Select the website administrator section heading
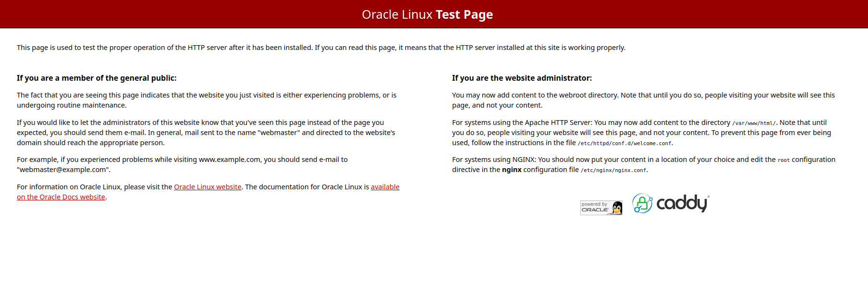The width and height of the screenshot is (868, 308). 522,78
